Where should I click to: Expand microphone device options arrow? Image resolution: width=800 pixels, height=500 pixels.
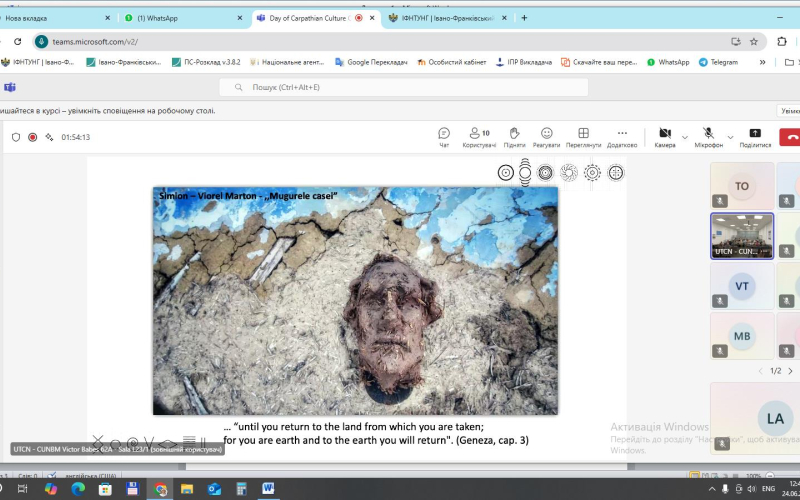point(730,137)
